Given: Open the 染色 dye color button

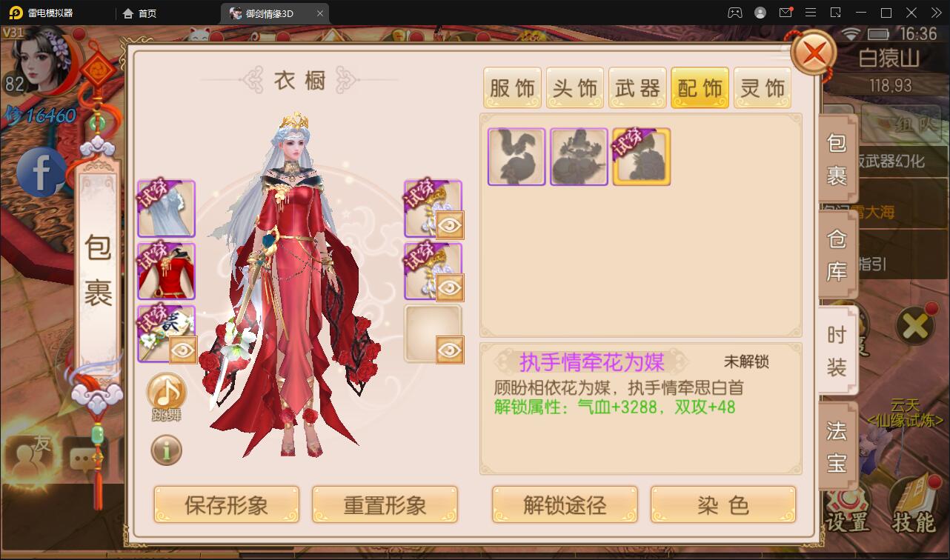Looking at the screenshot, I should (723, 505).
